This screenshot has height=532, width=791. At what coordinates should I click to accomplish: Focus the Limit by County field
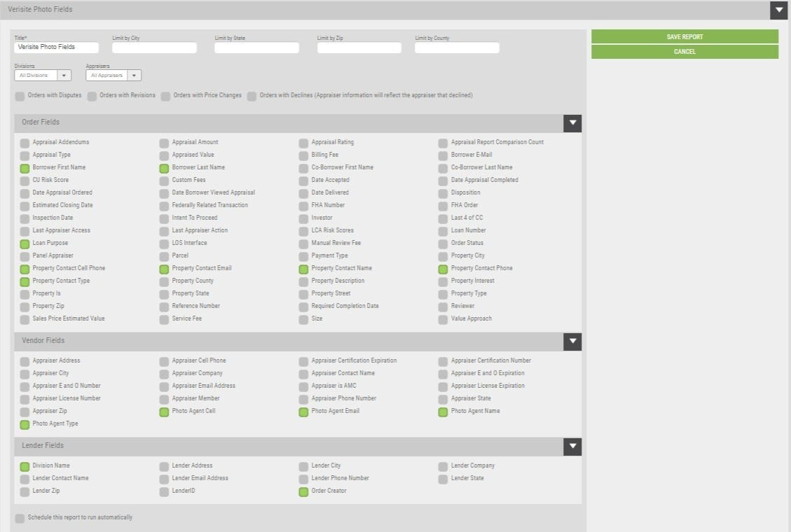pyautogui.click(x=457, y=48)
